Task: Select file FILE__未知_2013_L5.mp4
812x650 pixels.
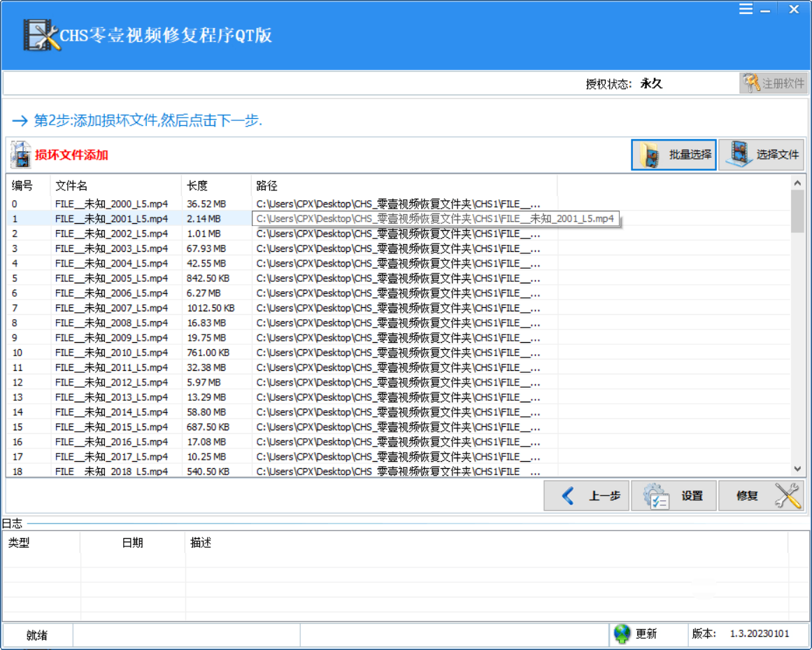Action: tap(111, 397)
